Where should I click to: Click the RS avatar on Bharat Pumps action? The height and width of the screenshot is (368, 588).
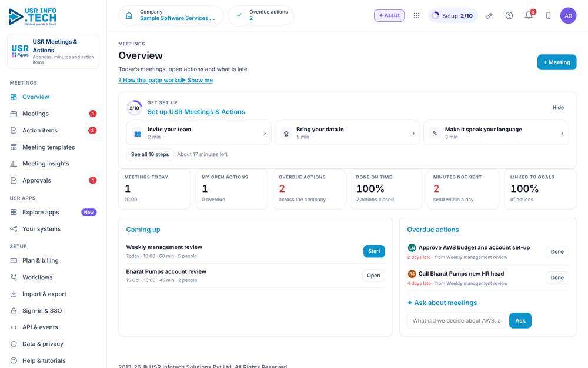click(x=412, y=274)
